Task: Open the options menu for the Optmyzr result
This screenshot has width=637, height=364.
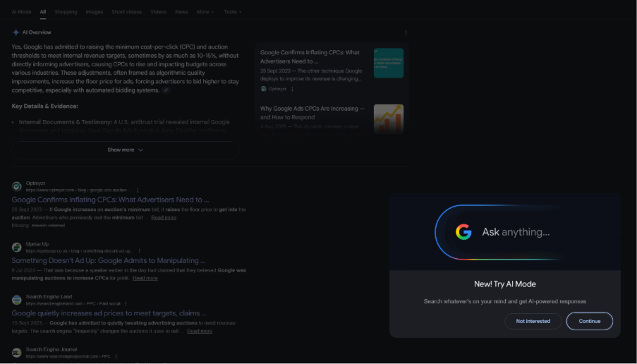Action: pos(138,190)
